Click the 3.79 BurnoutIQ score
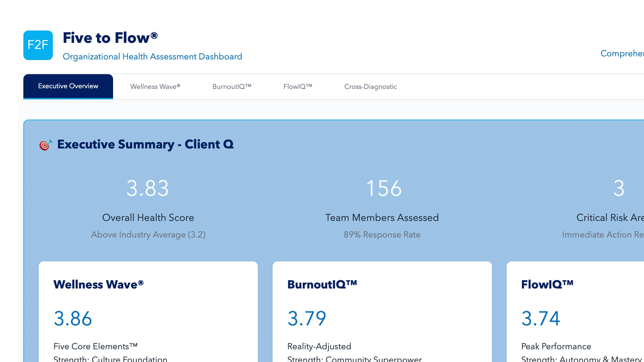 [307, 318]
